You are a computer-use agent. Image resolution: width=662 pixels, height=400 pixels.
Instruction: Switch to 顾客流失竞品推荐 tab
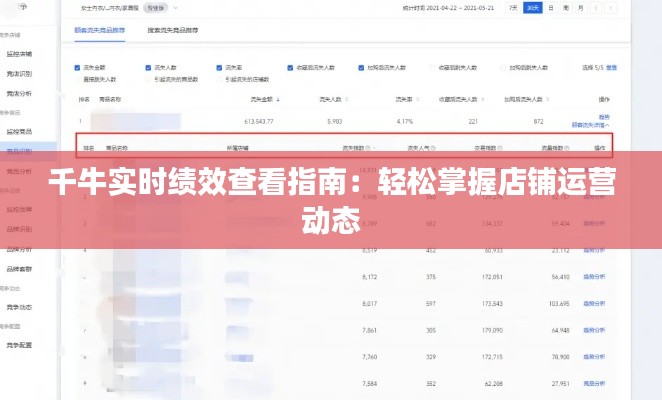point(103,31)
